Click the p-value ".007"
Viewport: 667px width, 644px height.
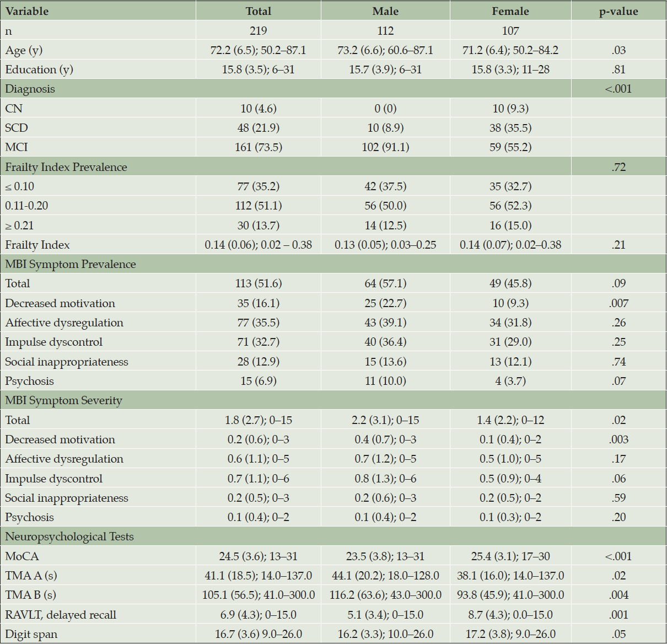click(618, 303)
